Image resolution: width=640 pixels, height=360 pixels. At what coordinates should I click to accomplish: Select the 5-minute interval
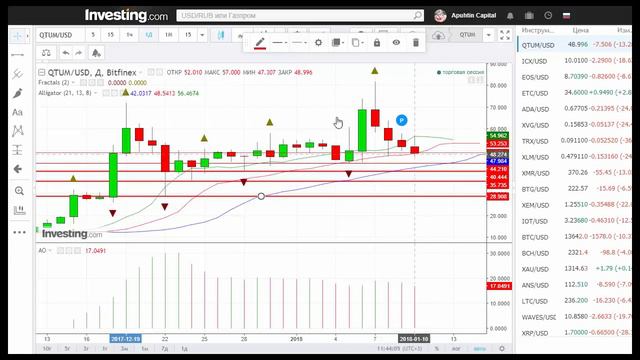point(93,35)
